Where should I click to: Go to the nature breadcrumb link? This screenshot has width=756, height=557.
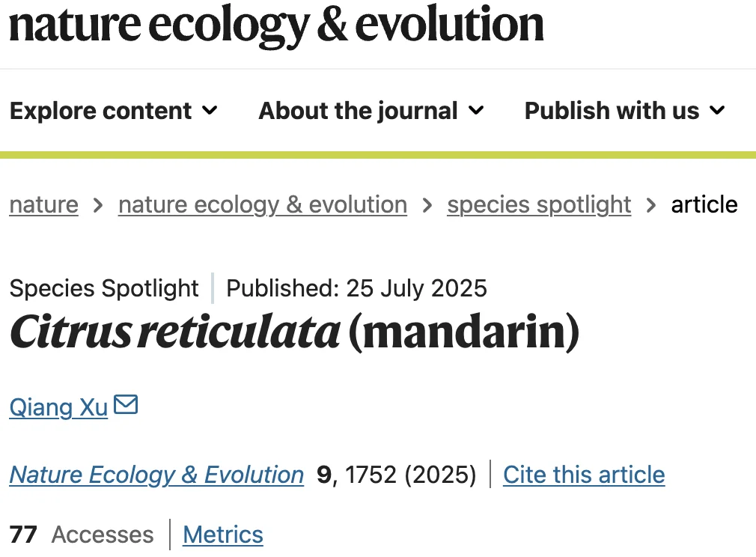(43, 204)
